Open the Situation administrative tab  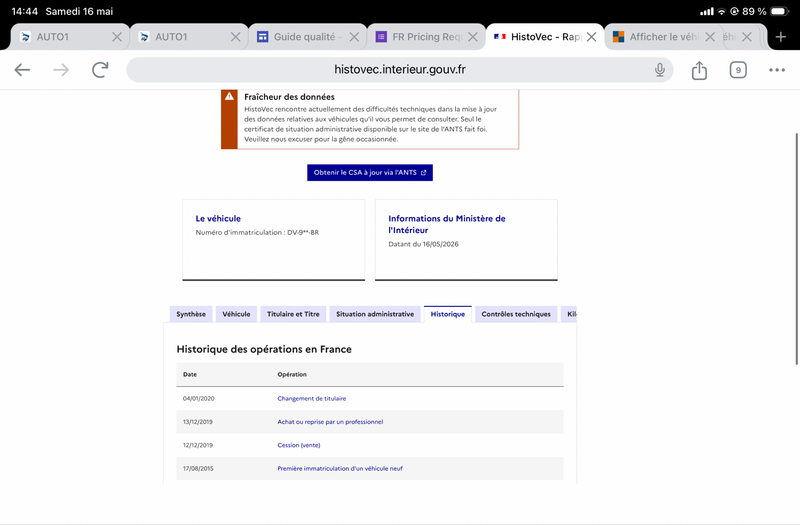coord(375,314)
